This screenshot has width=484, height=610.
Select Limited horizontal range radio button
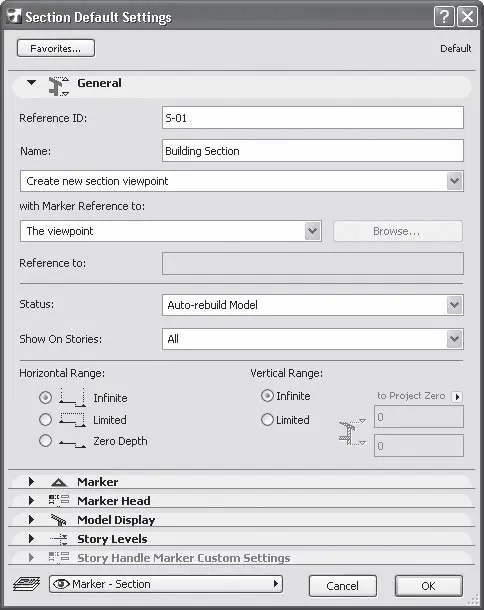point(46,419)
